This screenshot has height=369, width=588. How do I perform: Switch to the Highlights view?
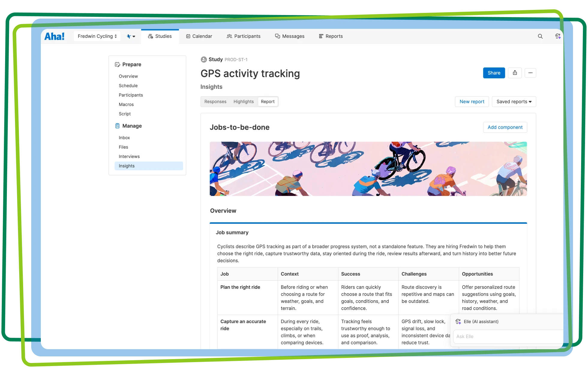244,102
